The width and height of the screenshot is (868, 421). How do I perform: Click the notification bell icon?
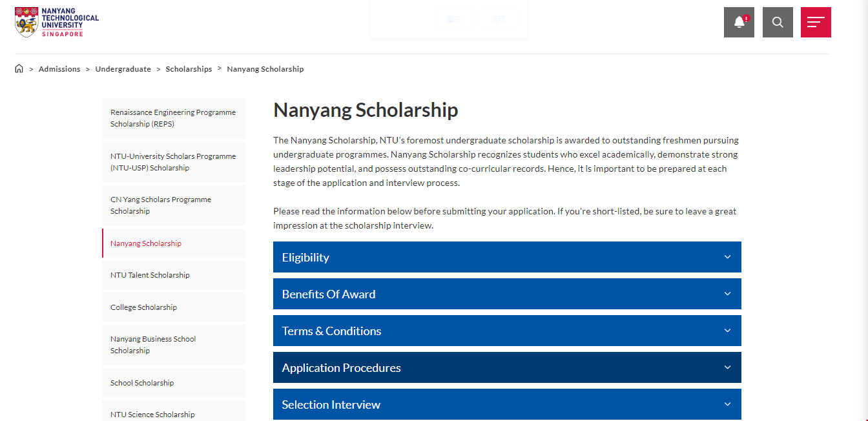[x=739, y=23]
